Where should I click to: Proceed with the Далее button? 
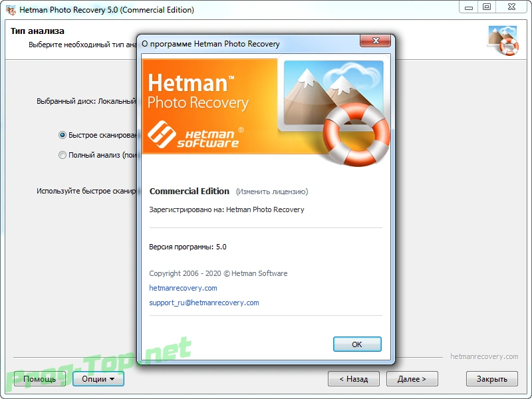[412, 378]
